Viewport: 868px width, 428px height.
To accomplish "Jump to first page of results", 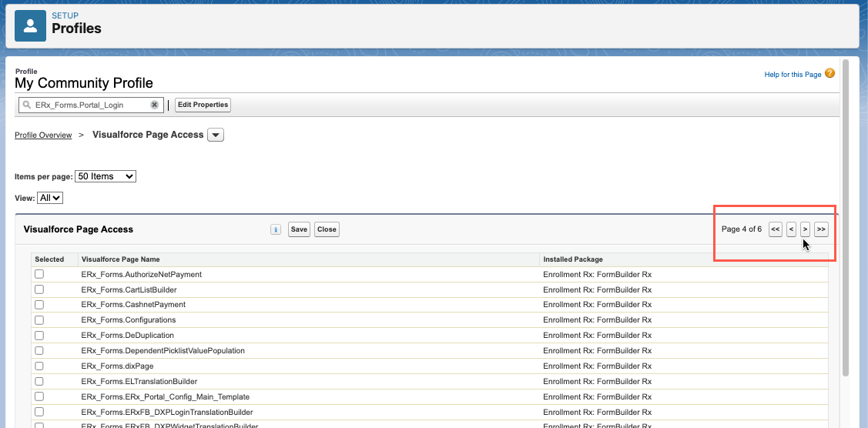I will coord(776,229).
